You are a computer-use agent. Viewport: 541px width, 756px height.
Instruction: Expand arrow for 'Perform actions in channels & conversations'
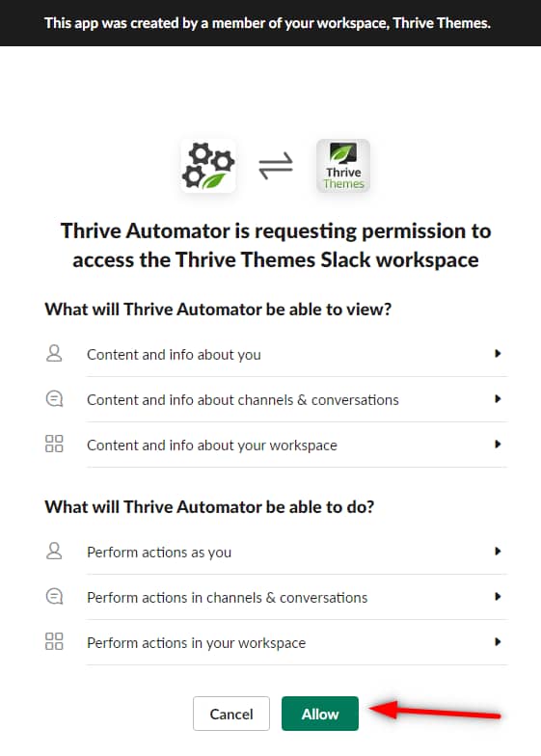(498, 596)
